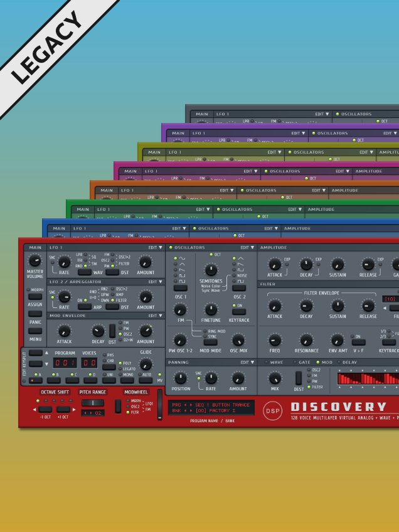This screenshot has height=532, width=399.
Task: Click the program up arrow icon
Action: [x=46, y=353]
